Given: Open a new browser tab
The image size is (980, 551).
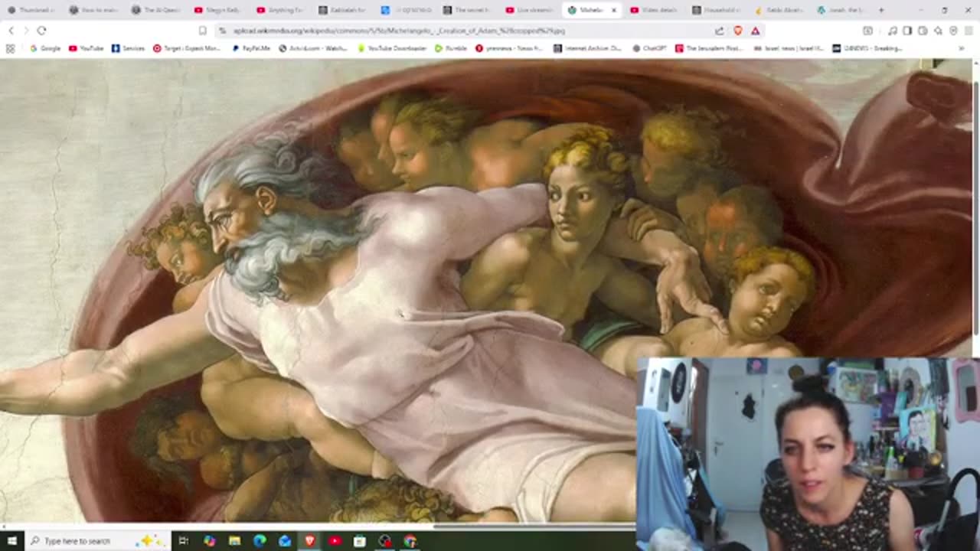Looking at the screenshot, I should [x=881, y=10].
